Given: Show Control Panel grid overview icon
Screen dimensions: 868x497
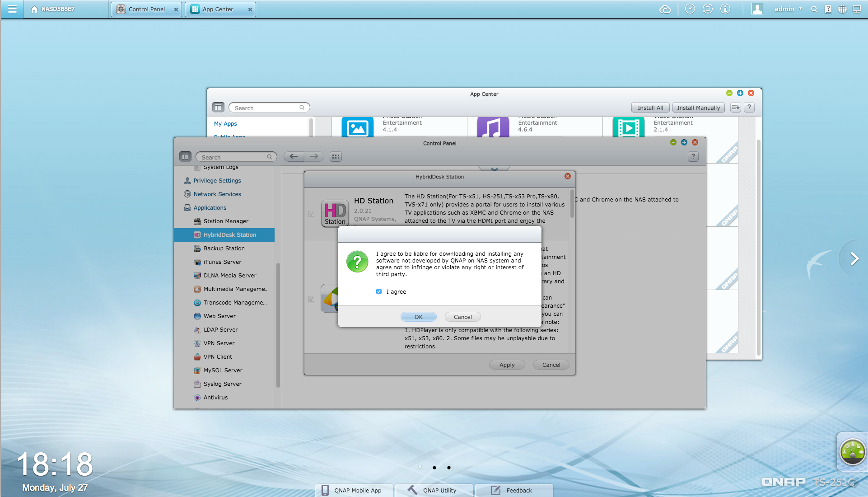Looking at the screenshot, I should click(336, 156).
